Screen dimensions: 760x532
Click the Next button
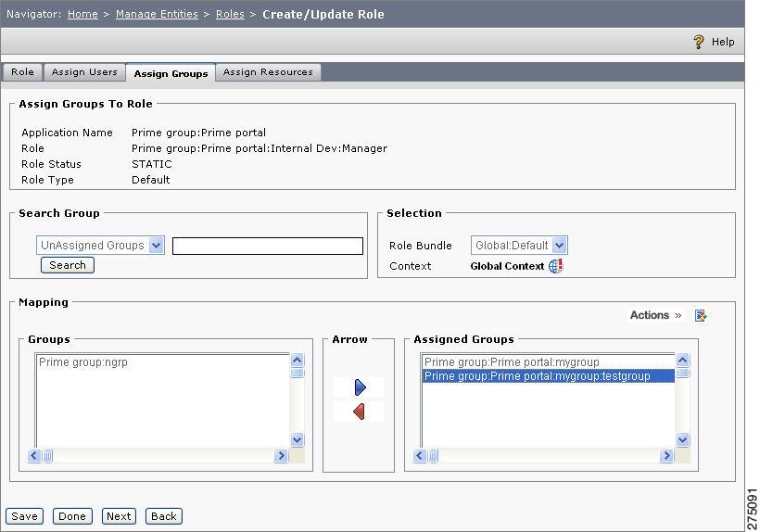coord(119,516)
